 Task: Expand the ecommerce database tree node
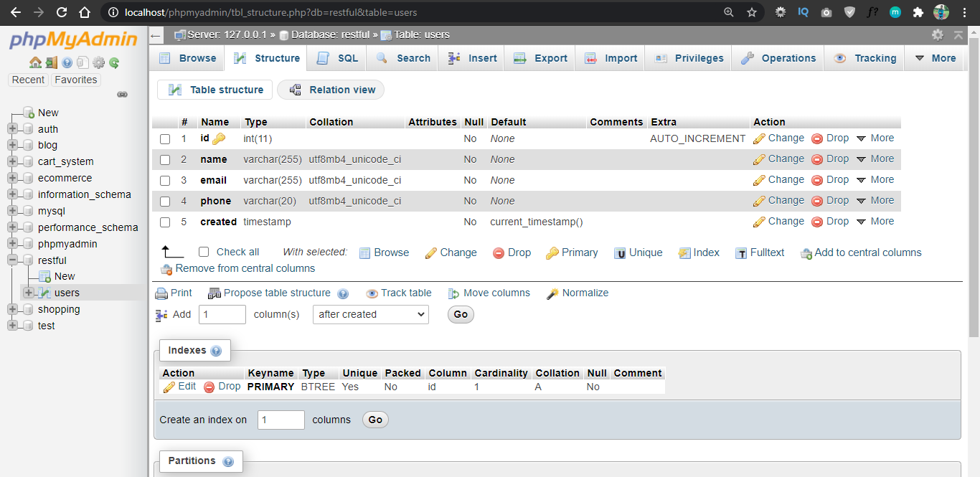tap(11, 177)
